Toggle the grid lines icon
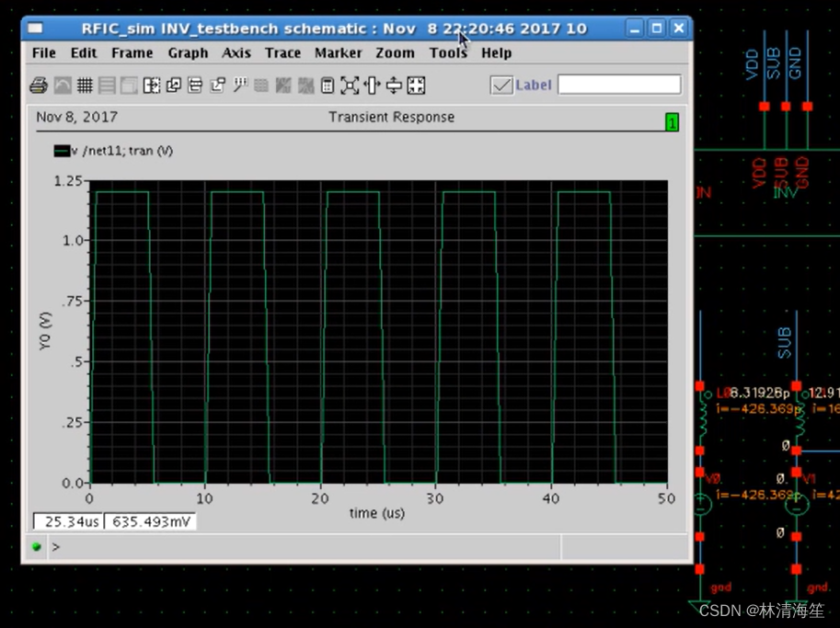840x628 pixels. 85,86
